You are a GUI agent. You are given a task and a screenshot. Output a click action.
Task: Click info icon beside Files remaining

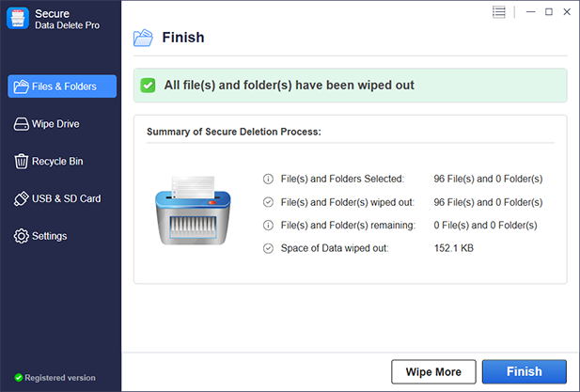(268, 225)
